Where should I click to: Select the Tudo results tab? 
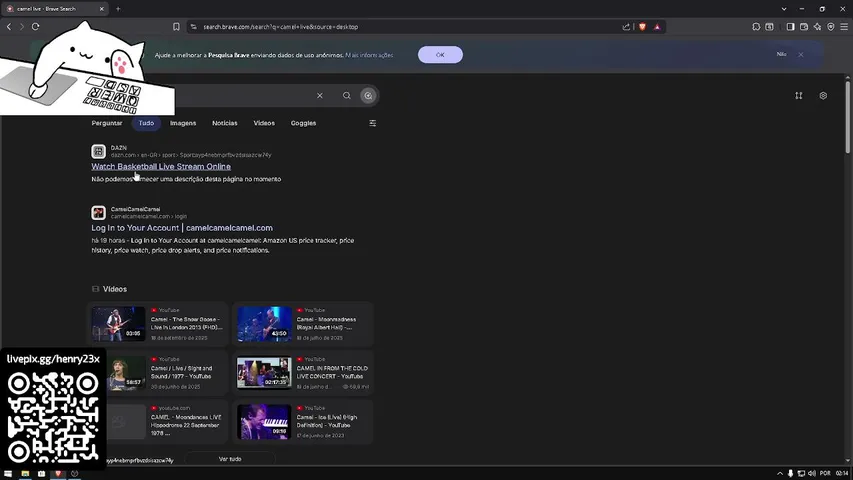pyautogui.click(x=146, y=123)
